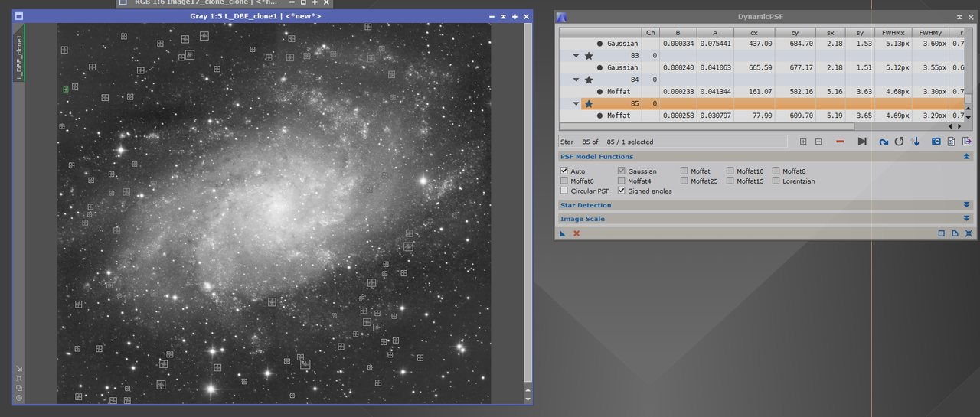Image resolution: width=980 pixels, height=417 pixels.
Task: Collapse star 83 tree node
Action: point(576,56)
